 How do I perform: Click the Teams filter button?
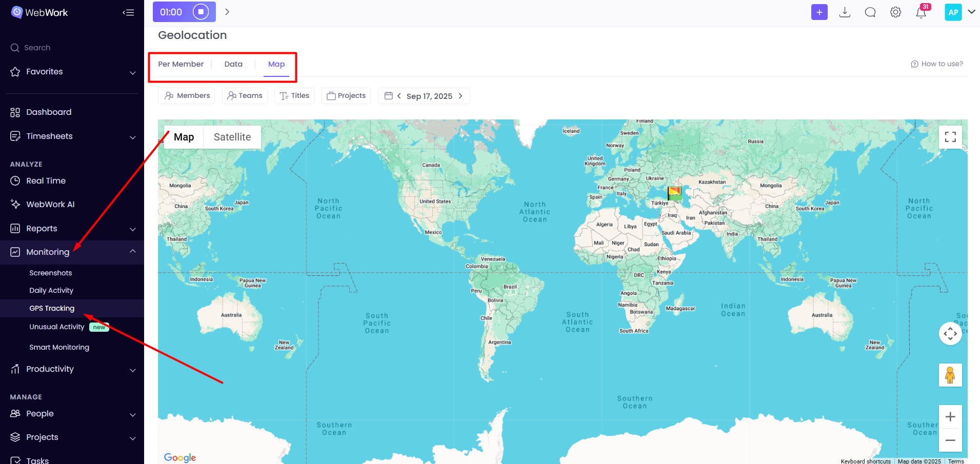[245, 95]
